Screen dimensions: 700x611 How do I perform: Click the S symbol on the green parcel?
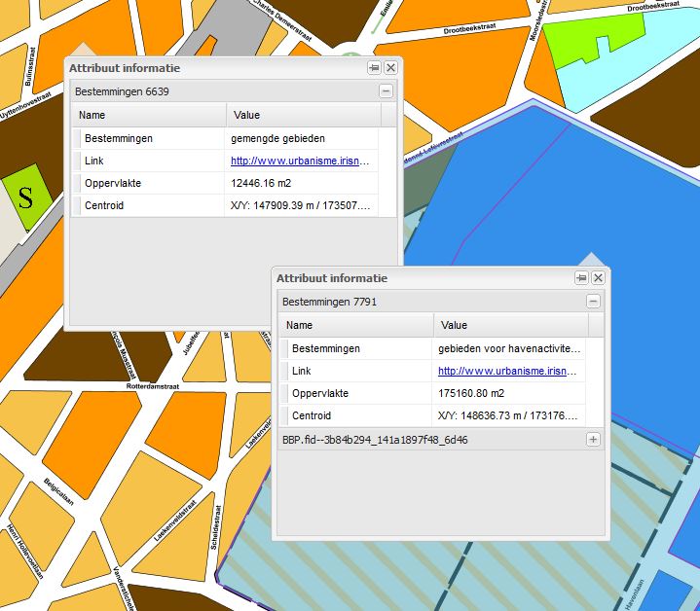26,197
